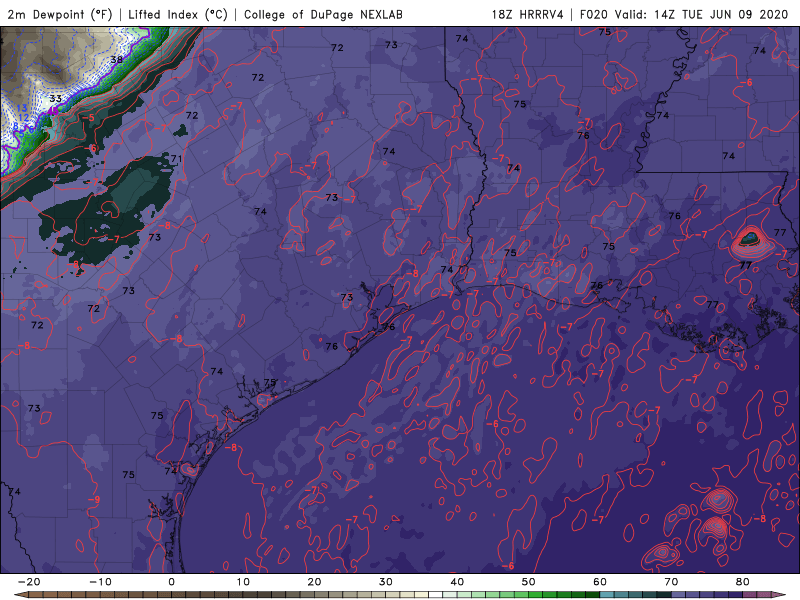Click the "F020" forecast hour text
This screenshot has width=800, height=600.
593,14
